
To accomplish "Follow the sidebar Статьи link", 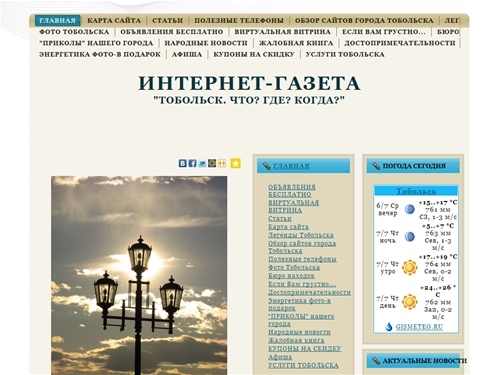I will point(280,219).
